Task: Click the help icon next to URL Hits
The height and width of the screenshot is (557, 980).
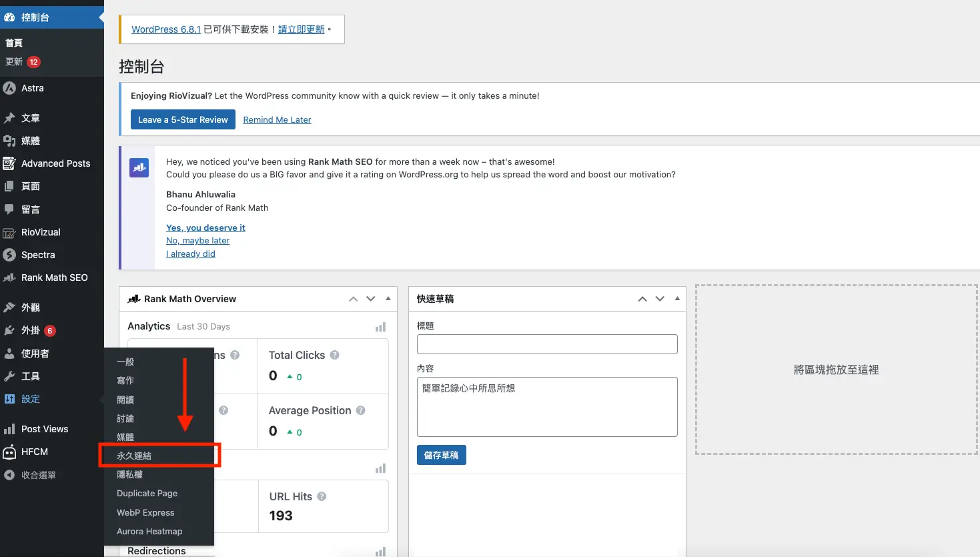Action: point(322,496)
